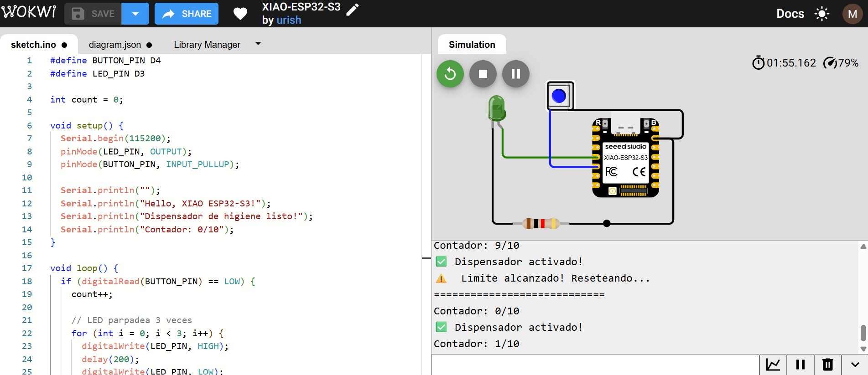Click 'count++;' code line
Image resolution: width=868 pixels, height=375 pixels.
pos(92,294)
